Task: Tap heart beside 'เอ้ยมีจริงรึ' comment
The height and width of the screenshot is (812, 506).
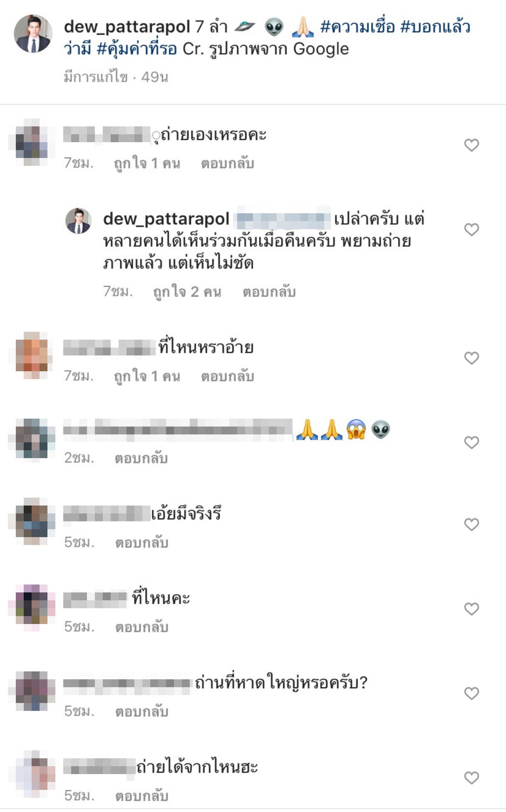Action: pos(471,524)
